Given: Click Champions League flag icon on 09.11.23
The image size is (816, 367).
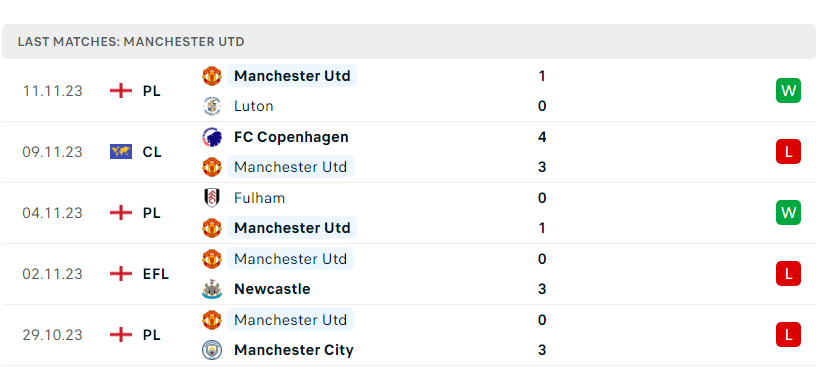Looking at the screenshot, I should click(x=121, y=152).
